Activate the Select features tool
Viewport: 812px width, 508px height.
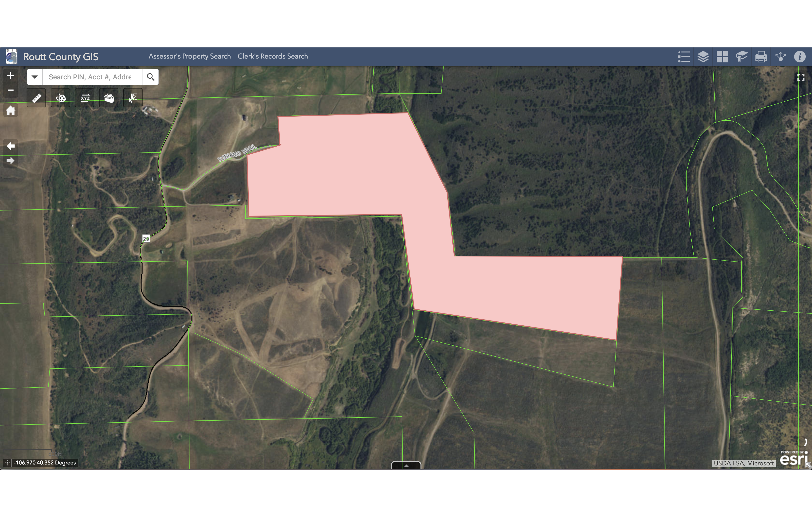point(133,98)
